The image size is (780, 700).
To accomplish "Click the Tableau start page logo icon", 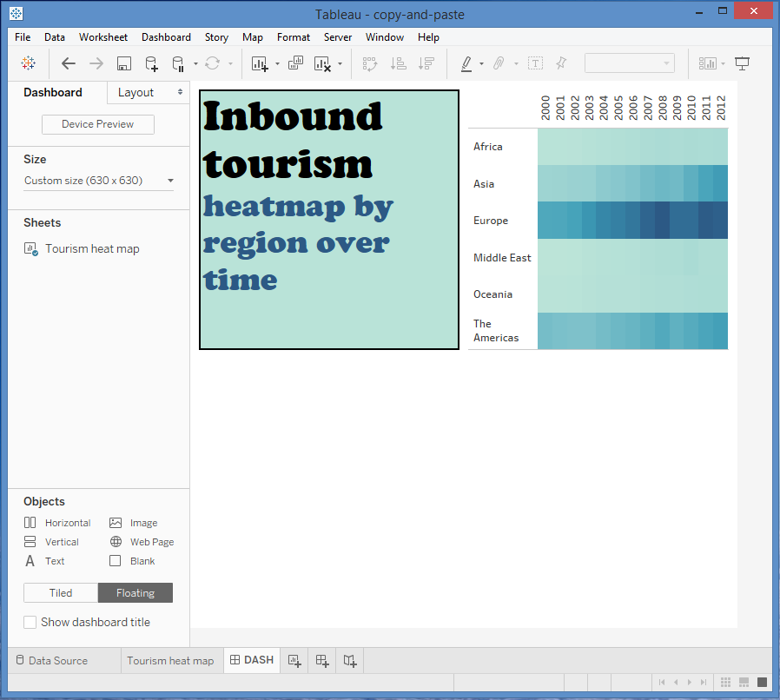I will pyautogui.click(x=29, y=63).
